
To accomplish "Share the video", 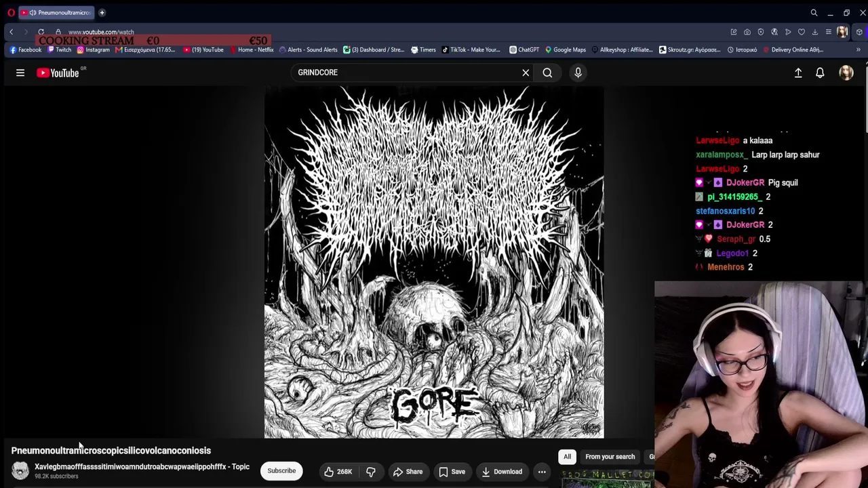I will tap(408, 472).
